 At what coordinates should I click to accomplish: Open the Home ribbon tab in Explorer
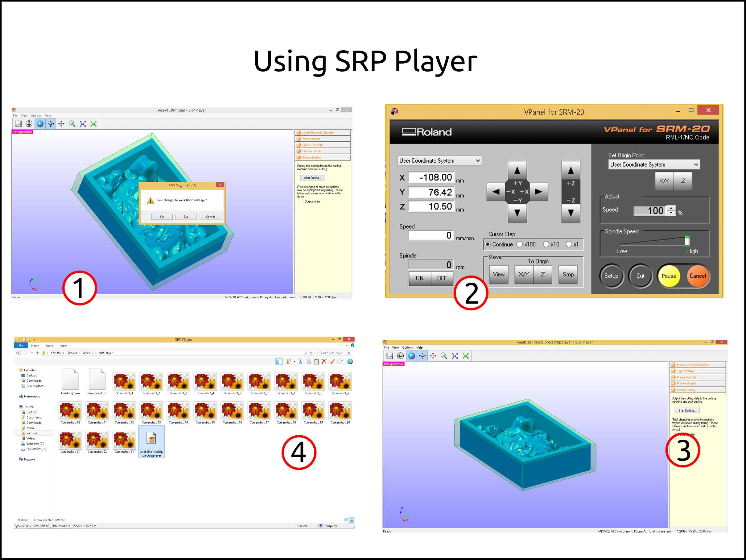click(35, 346)
